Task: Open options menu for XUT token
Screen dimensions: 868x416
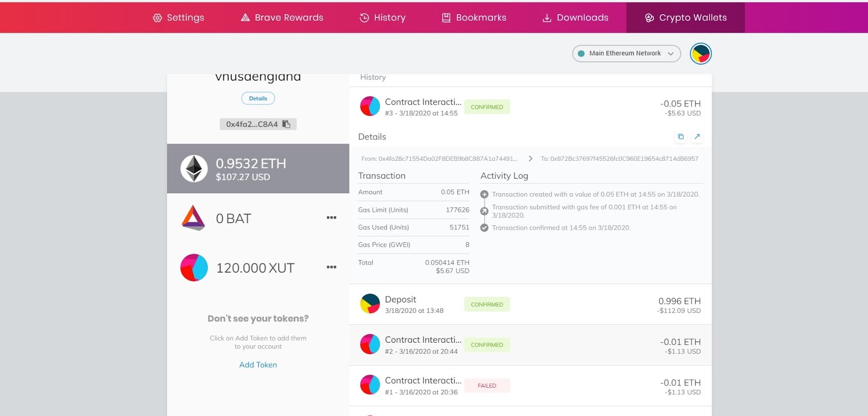Action: pyautogui.click(x=331, y=267)
